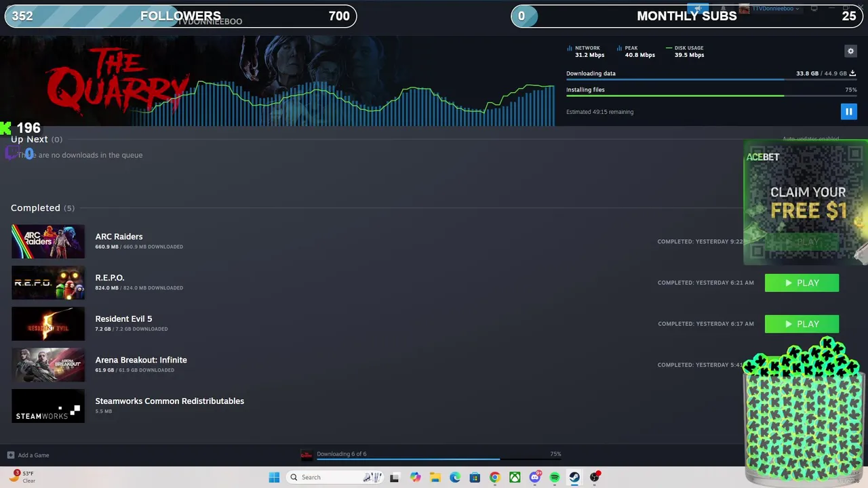Open the Windows Start menu

click(274, 477)
